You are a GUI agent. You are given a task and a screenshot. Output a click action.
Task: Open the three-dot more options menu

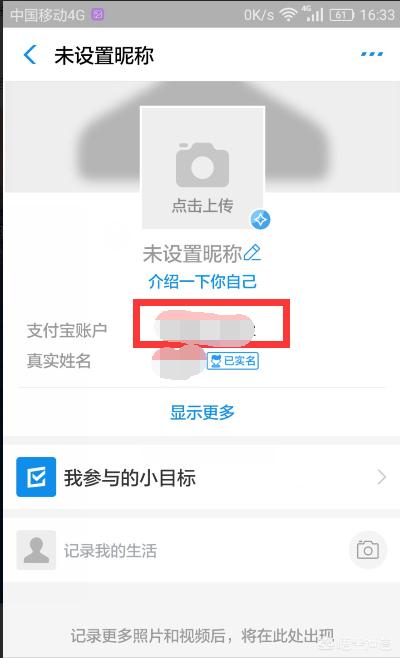coord(372,54)
